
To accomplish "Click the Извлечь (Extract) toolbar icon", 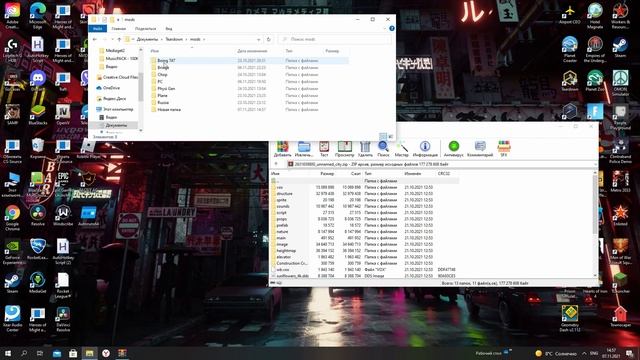I will tap(304, 149).
